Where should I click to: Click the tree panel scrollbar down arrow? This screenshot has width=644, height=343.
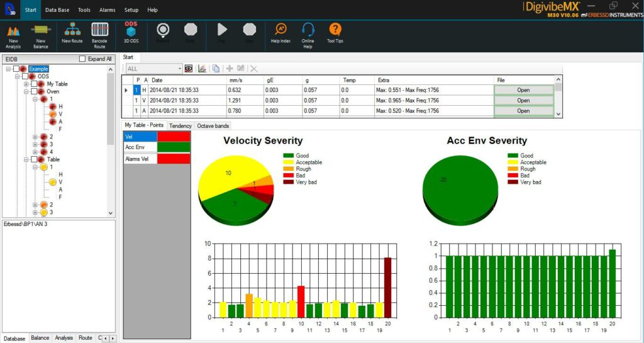click(111, 213)
